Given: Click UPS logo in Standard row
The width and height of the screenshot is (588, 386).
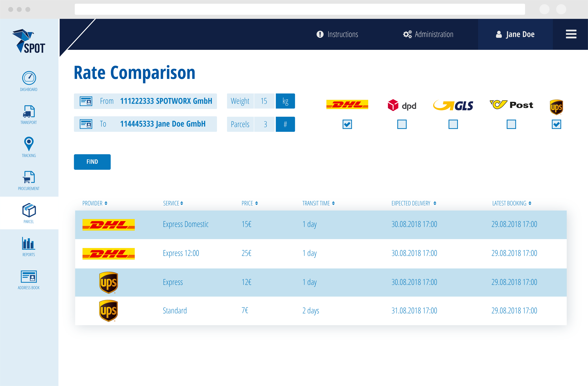Looking at the screenshot, I should coord(108,311).
